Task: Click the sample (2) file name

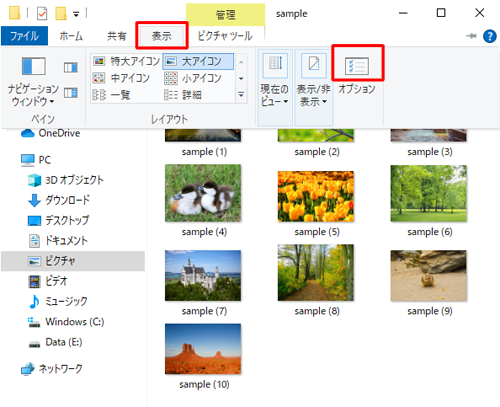Action: tap(317, 152)
